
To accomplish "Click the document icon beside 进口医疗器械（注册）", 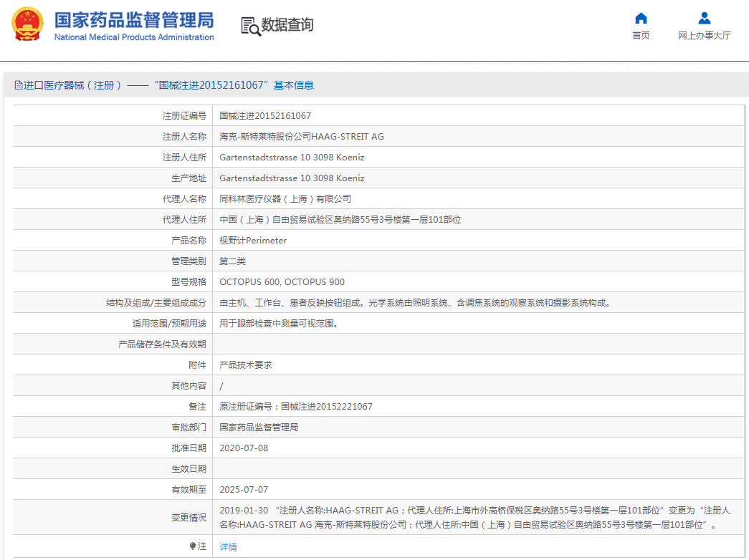I will click(x=17, y=85).
